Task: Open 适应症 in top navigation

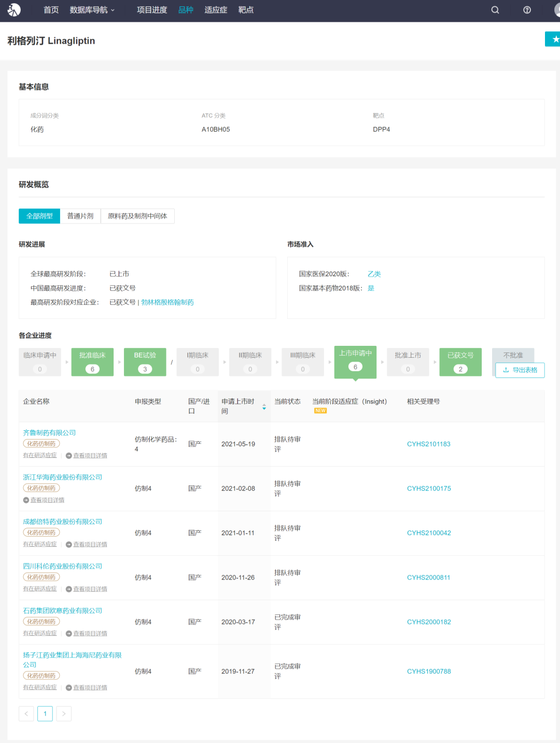Action: pyautogui.click(x=216, y=10)
